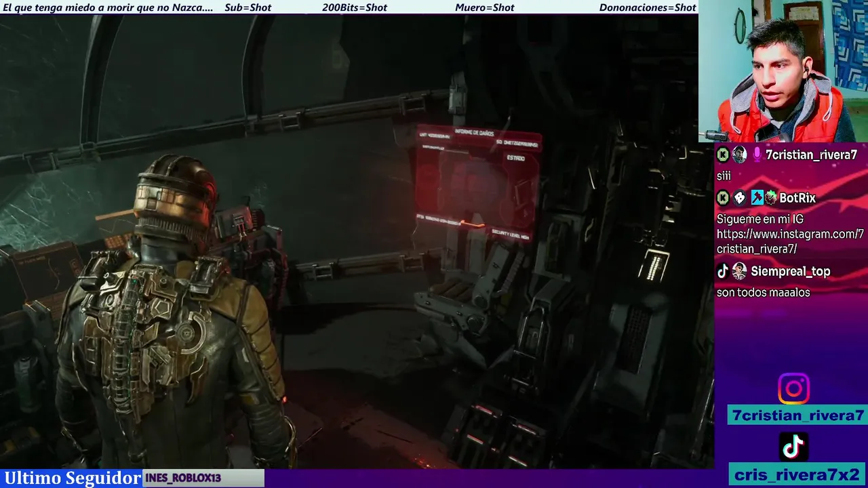
Task: Click 7cristian_rivera7's chat avatar picture
Action: click(739, 155)
